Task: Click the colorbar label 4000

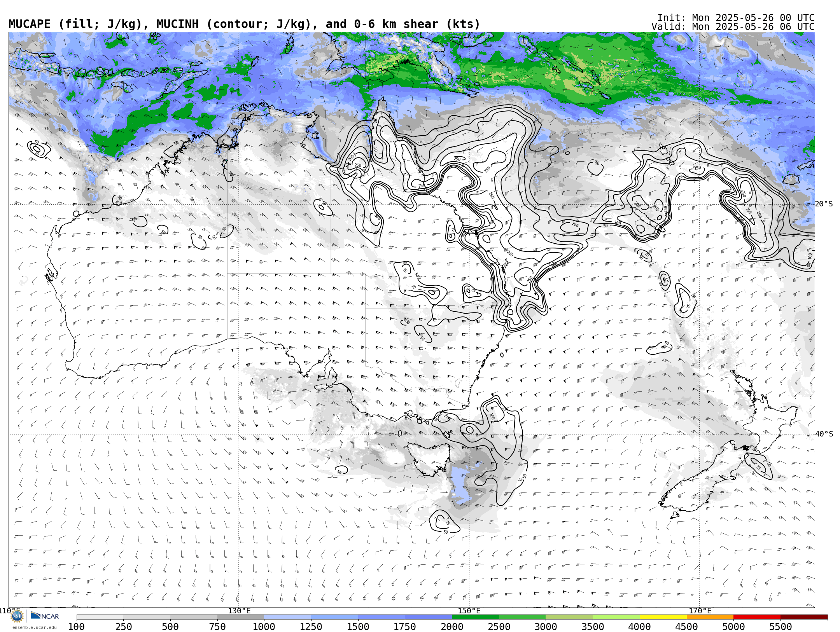Action: point(640,627)
